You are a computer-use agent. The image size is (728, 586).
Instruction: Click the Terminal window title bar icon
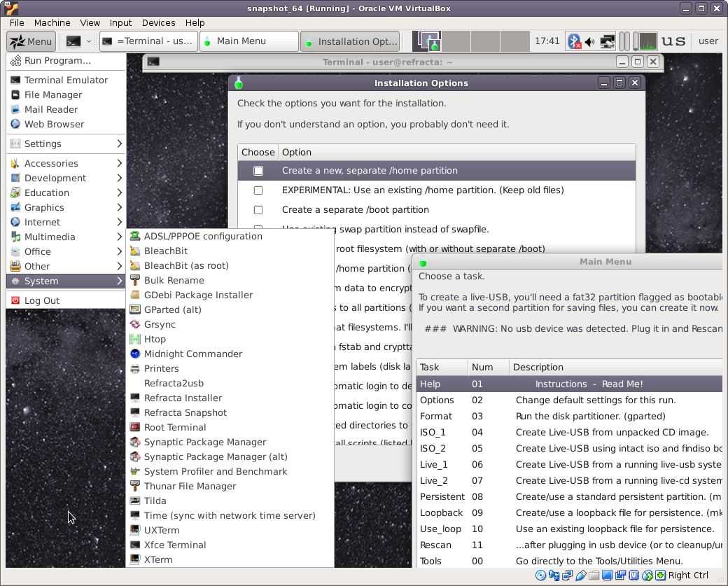[x=153, y=62]
